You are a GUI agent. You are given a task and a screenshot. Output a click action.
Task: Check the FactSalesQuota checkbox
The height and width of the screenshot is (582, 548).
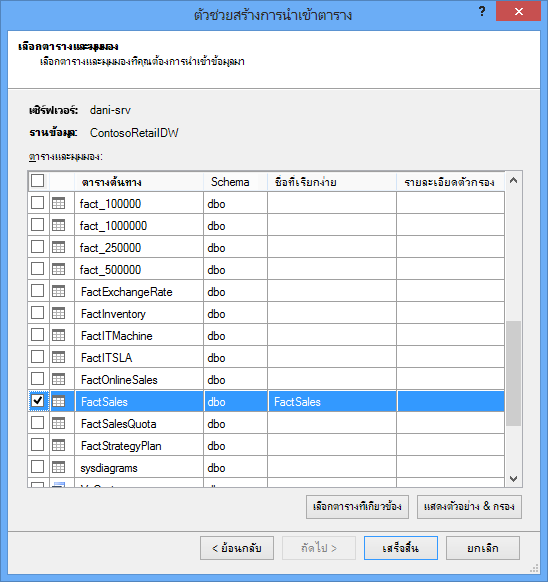pyautogui.click(x=37, y=422)
